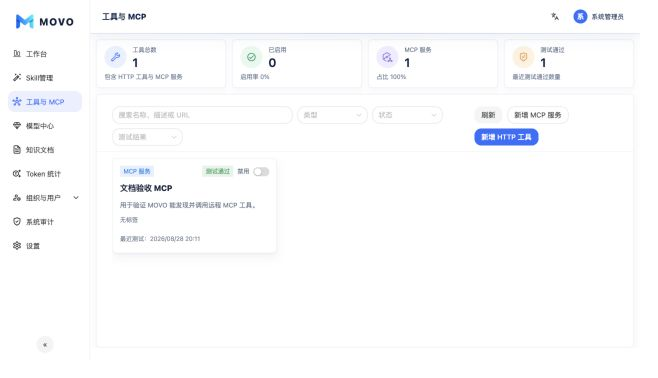The height and width of the screenshot is (378, 658).
Task: Click the 知识文档 document icon
Action: pos(17,150)
